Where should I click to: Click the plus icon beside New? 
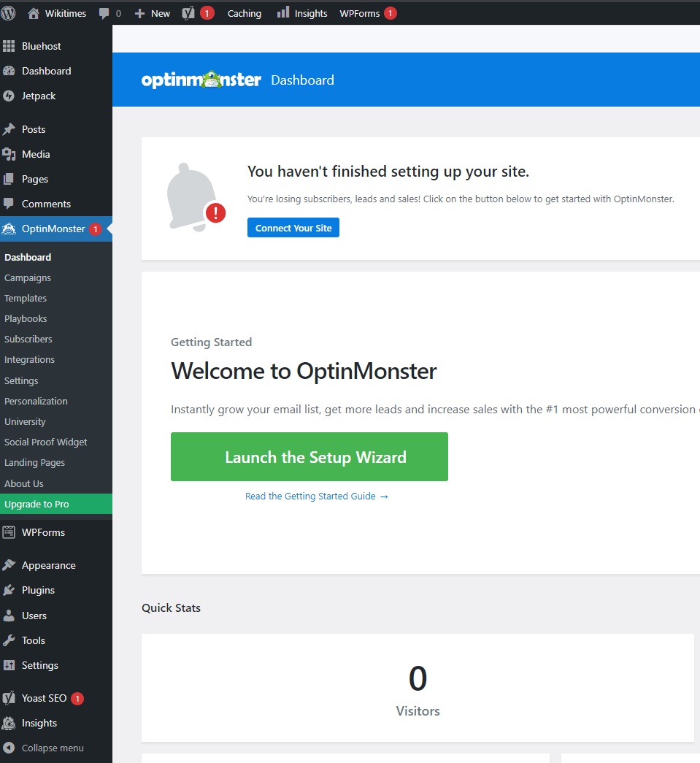pyautogui.click(x=139, y=14)
